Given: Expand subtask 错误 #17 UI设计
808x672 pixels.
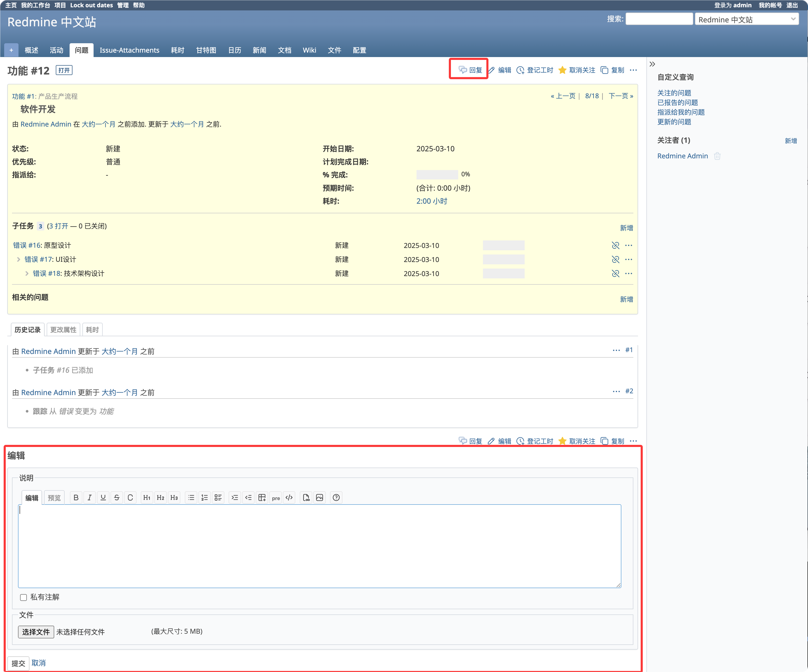Looking at the screenshot, I should 19,259.
